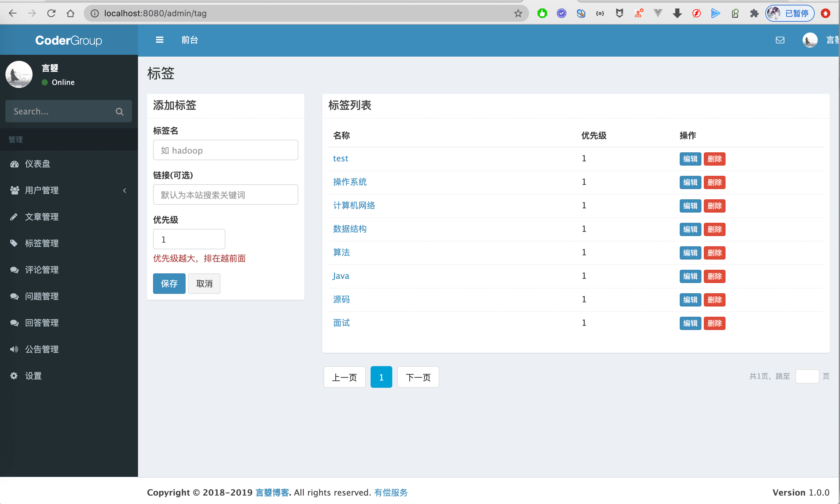
Task: Toggle the sidebar hamburger menu
Action: click(x=159, y=40)
